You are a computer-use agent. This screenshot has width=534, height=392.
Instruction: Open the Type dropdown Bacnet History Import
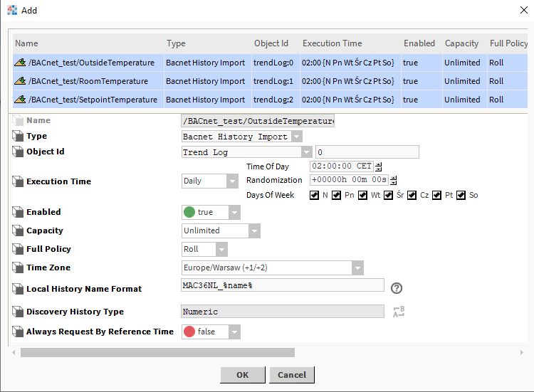tap(242, 137)
